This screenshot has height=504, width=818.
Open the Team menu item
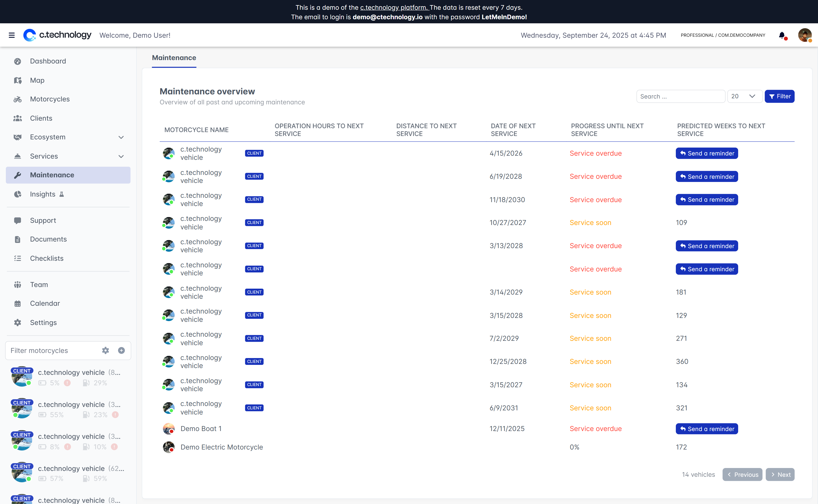point(68,285)
